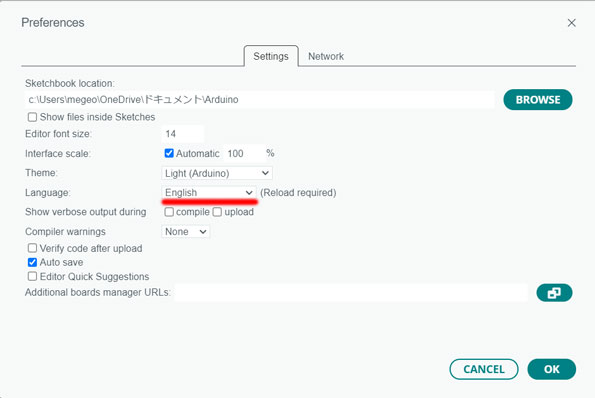This screenshot has height=398, width=595.
Task: Focus the Additional boards manager URLs field
Action: [351, 293]
